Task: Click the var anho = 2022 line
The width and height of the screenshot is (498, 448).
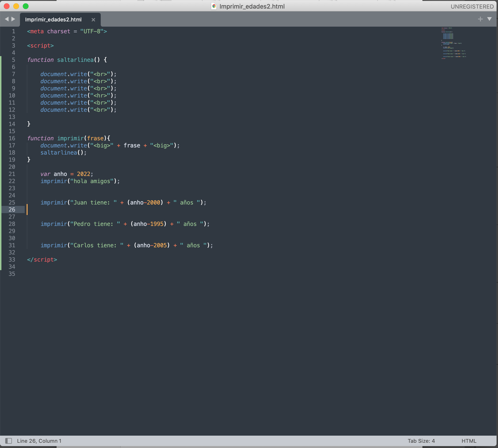Action: [67, 174]
